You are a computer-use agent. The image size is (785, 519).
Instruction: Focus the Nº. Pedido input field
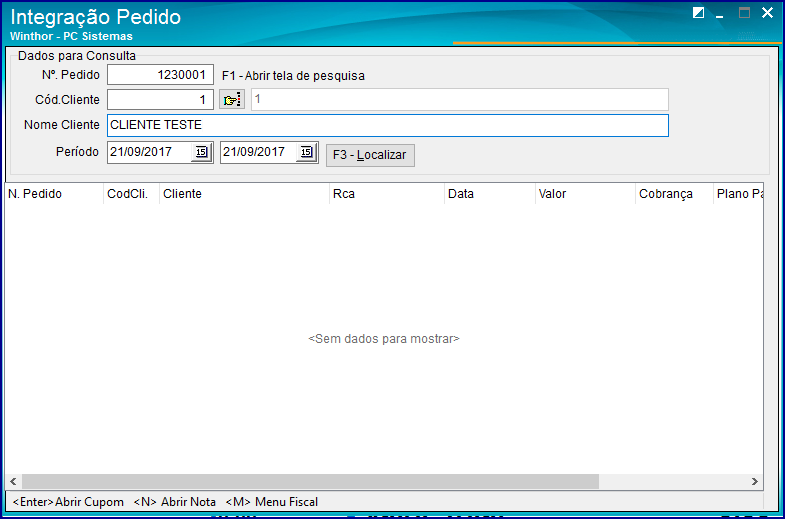pyautogui.click(x=161, y=75)
